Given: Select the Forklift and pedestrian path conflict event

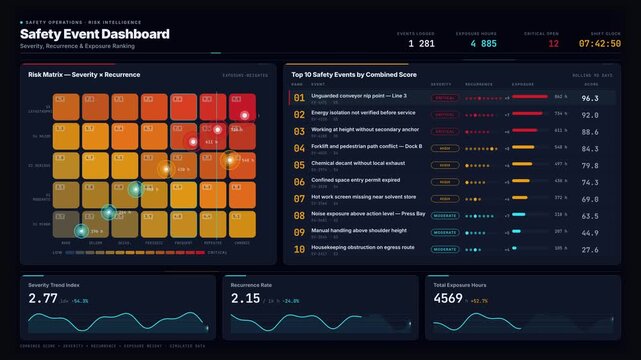Looking at the screenshot, I should (452, 148).
